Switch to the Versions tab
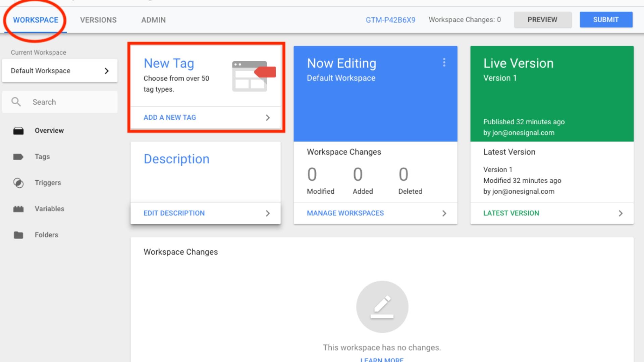 pyautogui.click(x=98, y=20)
